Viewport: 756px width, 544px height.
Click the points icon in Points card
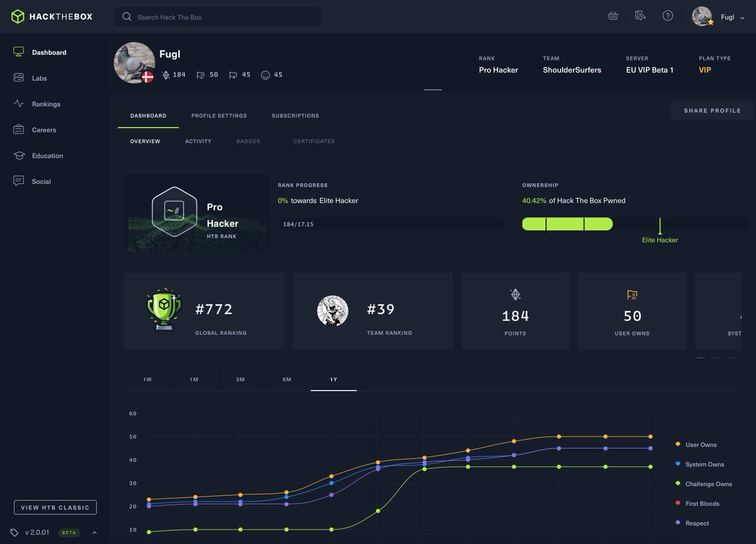(515, 294)
